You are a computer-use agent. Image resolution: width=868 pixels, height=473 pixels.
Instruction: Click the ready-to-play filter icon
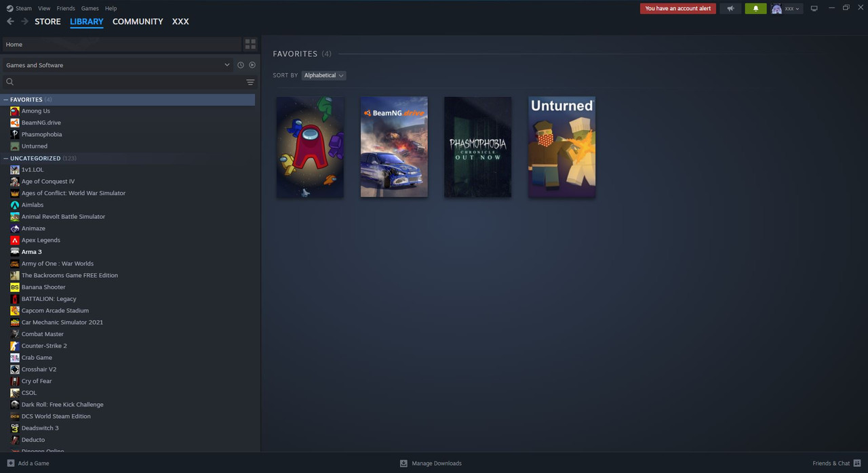(x=252, y=65)
